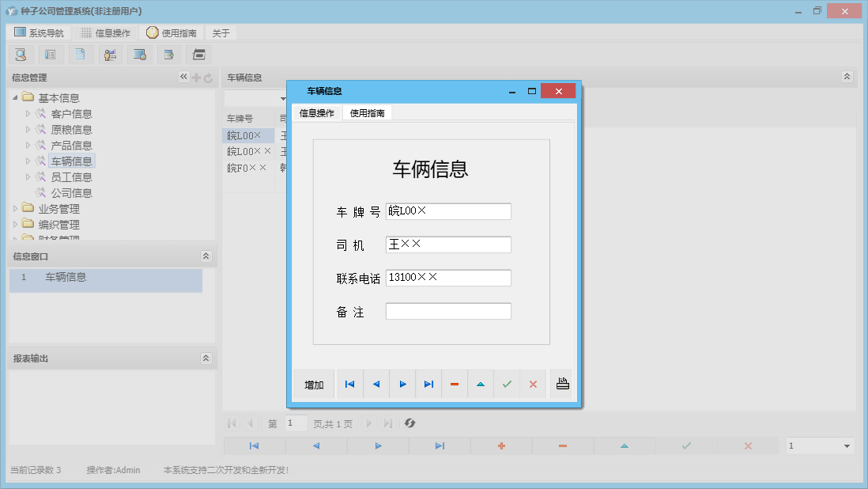
Task: Switch to the 使用指南 tab in the dialog
Action: pyautogui.click(x=368, y=112)
